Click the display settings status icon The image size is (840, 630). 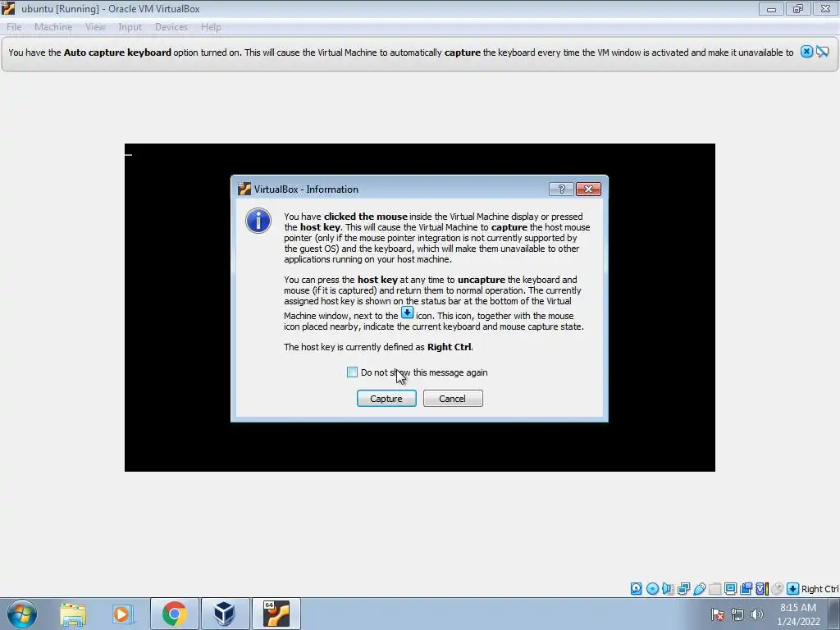pos(730,589)
